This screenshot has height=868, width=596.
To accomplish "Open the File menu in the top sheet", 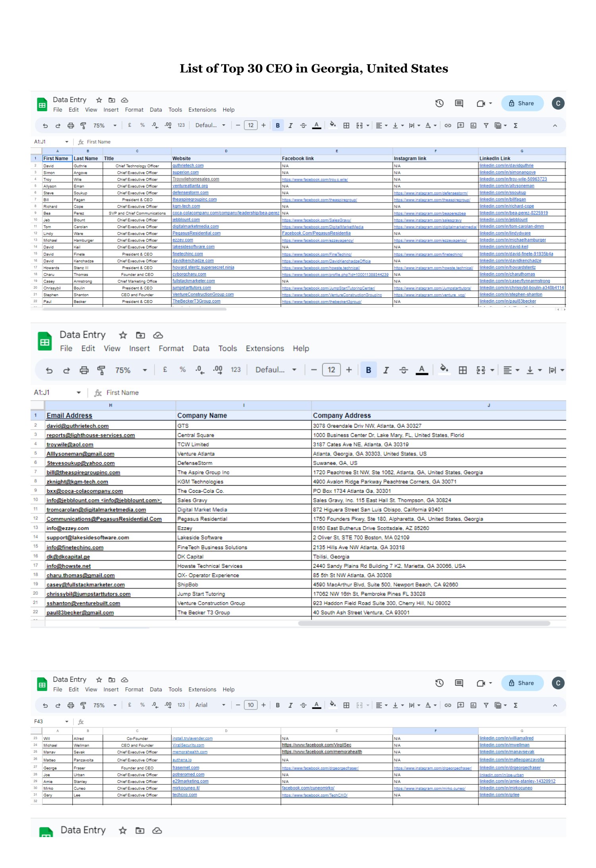I will pos(58,110).
